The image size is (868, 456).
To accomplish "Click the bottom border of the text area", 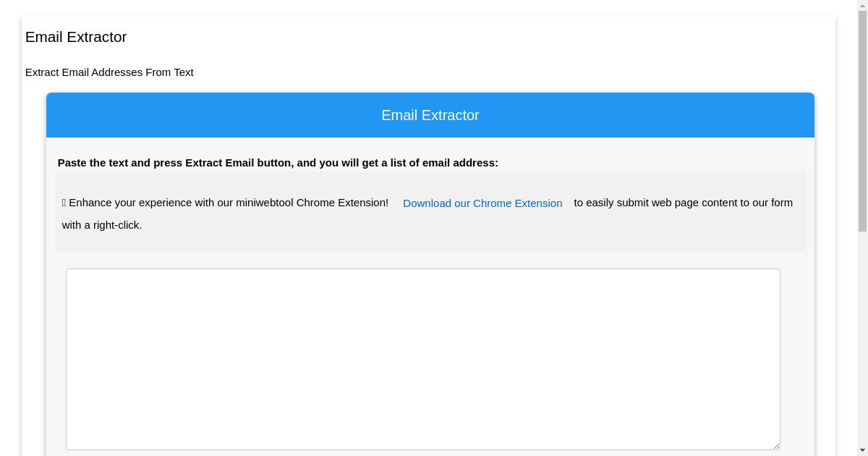I will 423,449.
